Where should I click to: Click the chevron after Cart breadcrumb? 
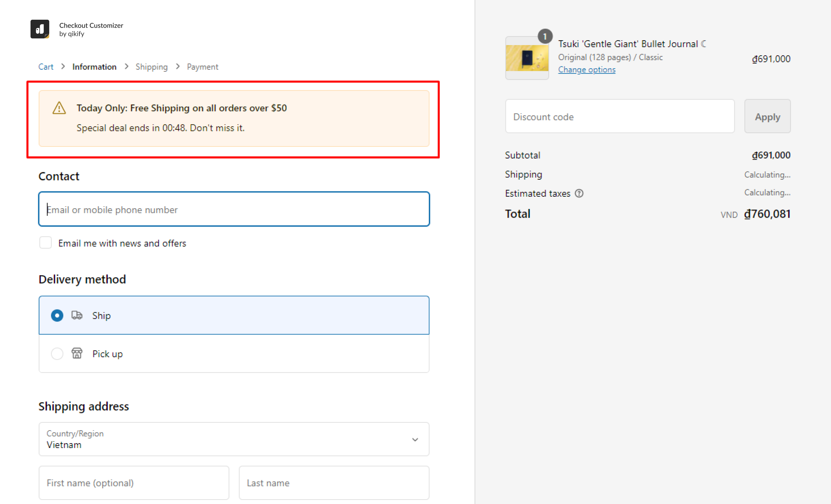pyautogui.click(x=63, y=66)
